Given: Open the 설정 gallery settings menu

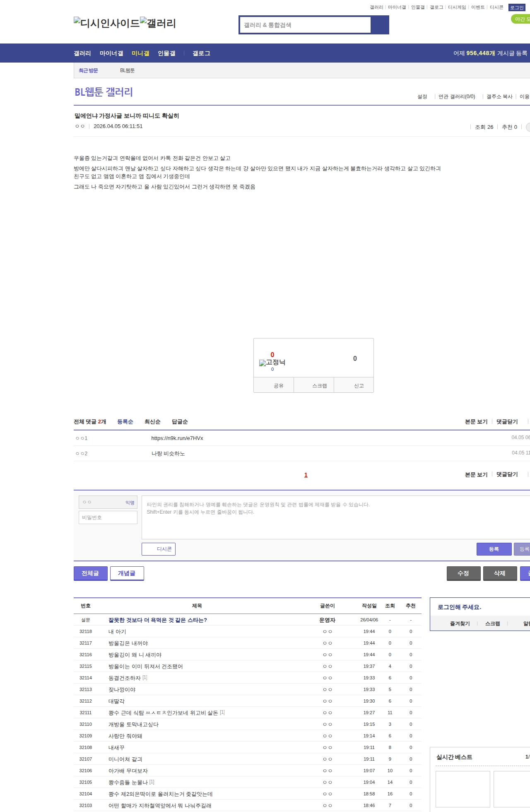Looking at the screenshot, I should [422, 97].
